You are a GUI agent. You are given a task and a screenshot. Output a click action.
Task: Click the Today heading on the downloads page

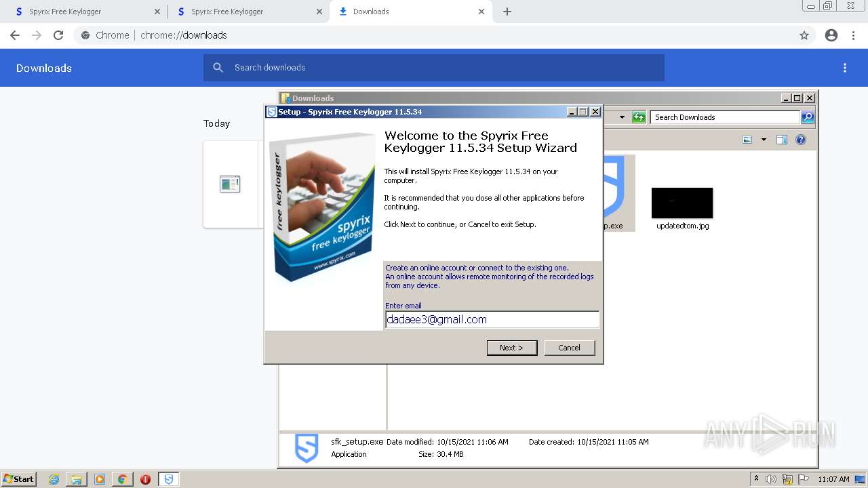coord(216,123)
